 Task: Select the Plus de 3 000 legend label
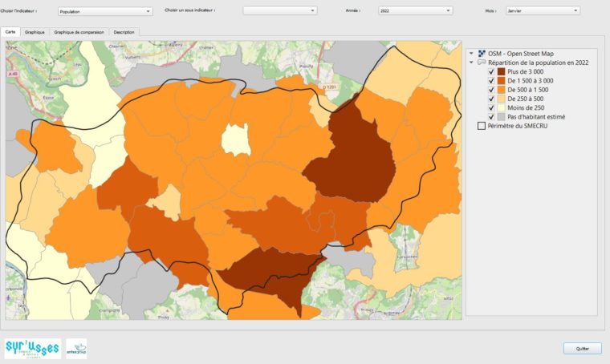pos(526,72)
